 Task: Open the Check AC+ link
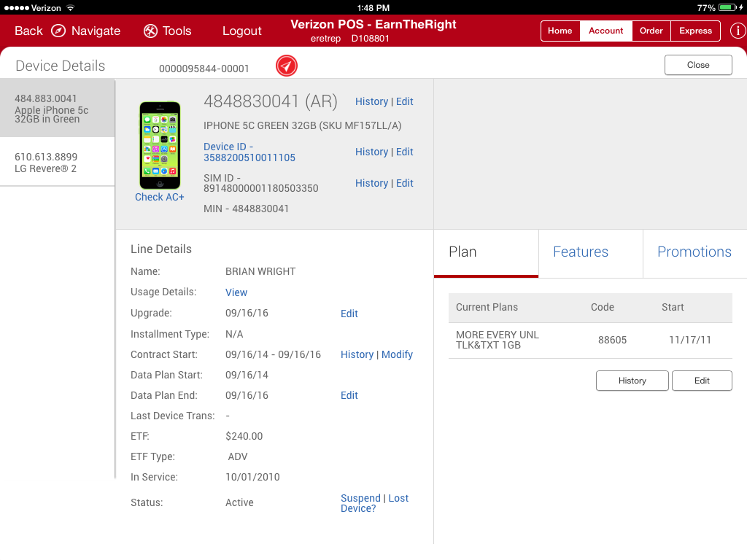(160, 197)
